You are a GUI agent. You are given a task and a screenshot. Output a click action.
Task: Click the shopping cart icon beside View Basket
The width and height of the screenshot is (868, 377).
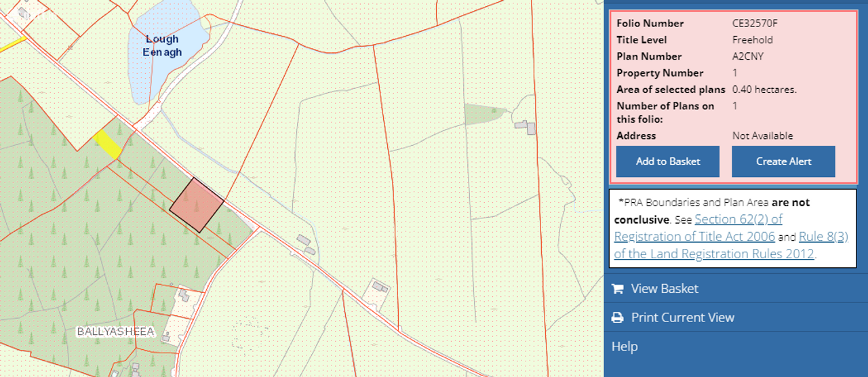(617, 289)
